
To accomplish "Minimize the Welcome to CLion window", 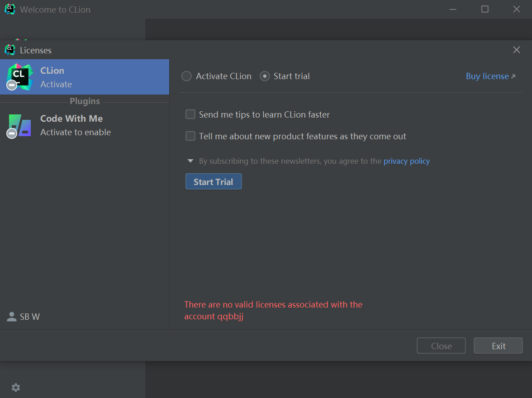I will click(x=453, y=9).
